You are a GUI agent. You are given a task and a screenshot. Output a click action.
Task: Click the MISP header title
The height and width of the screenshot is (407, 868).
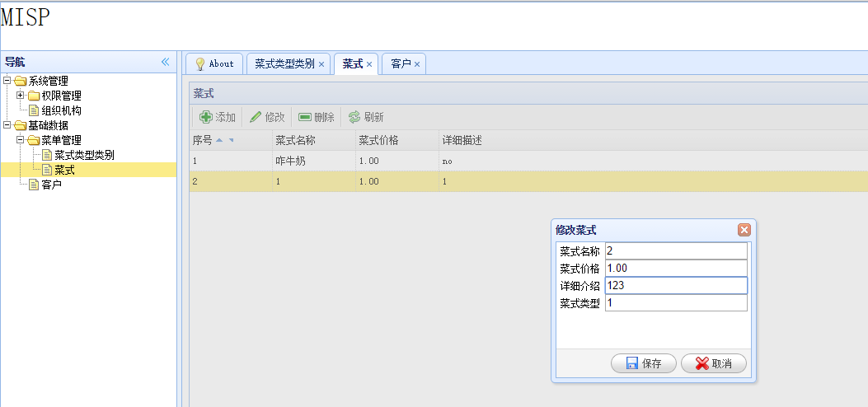26,17
